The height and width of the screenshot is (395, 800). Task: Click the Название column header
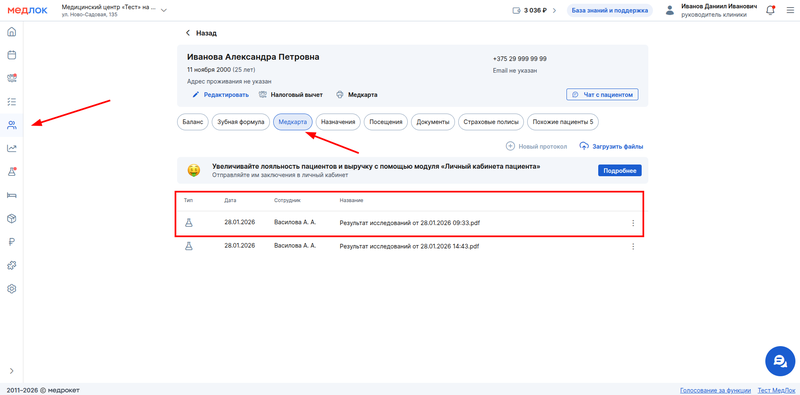click(352, 201)
